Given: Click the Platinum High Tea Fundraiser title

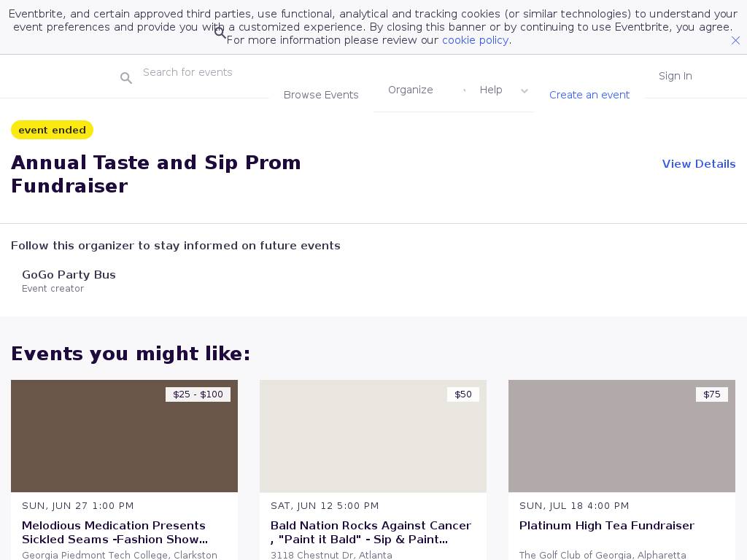Looking at the screenshot, I should pyautogui.click(x=606, y=526).
